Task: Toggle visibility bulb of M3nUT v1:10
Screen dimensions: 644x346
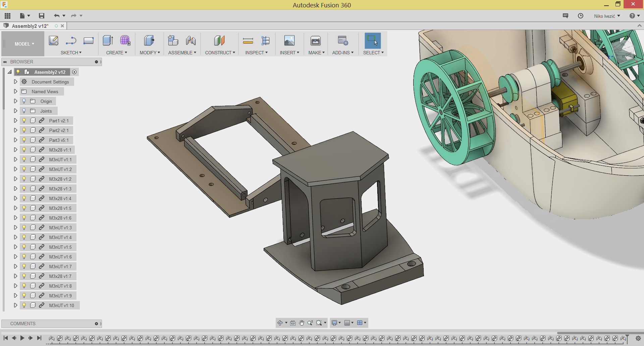Action: (24, 305)
